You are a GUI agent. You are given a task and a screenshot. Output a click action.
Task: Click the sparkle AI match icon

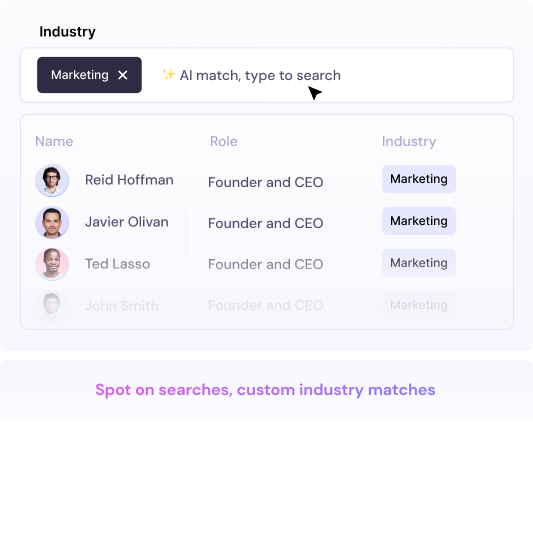click(169, 74)
